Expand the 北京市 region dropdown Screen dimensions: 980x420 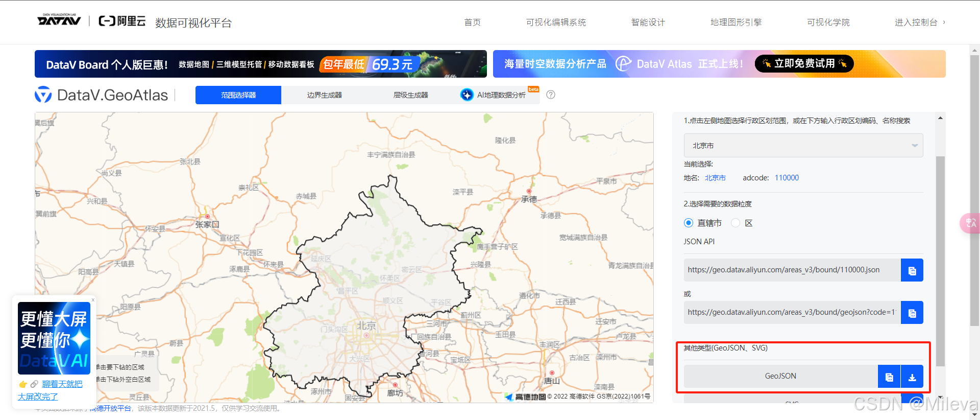pyautogui.click(x=803, y=146)
